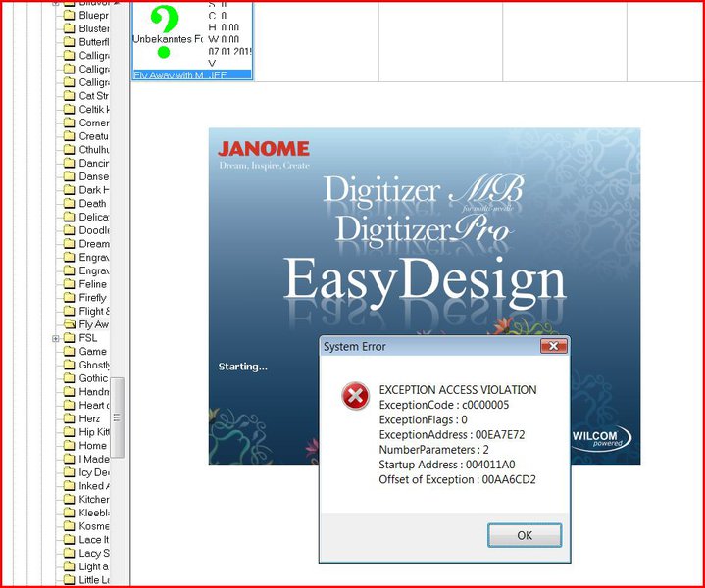Click the folder icon beside 'Death'
The width and height of the screenshot is (705, 588).
(x=70, y=203)
